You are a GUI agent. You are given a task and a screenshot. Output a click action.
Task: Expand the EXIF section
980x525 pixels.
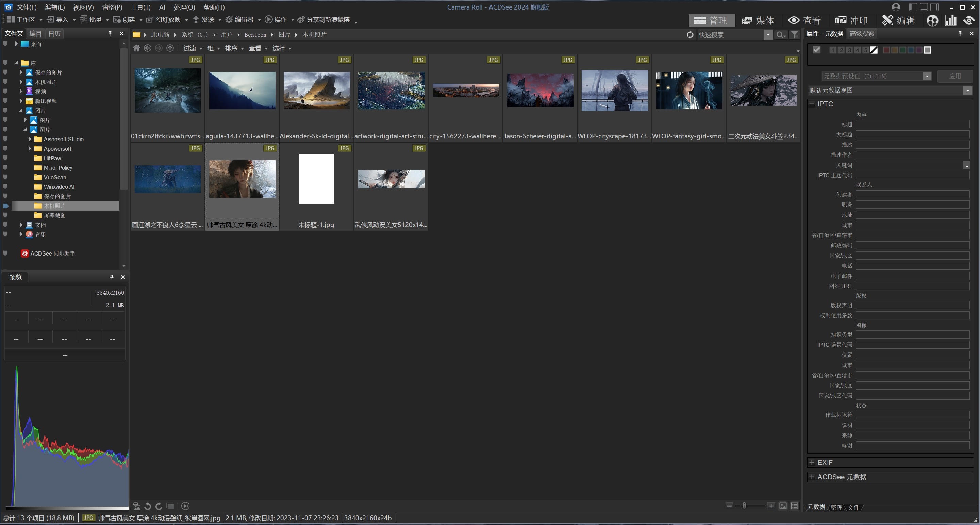pyautogui.click(x=812, y=463)
